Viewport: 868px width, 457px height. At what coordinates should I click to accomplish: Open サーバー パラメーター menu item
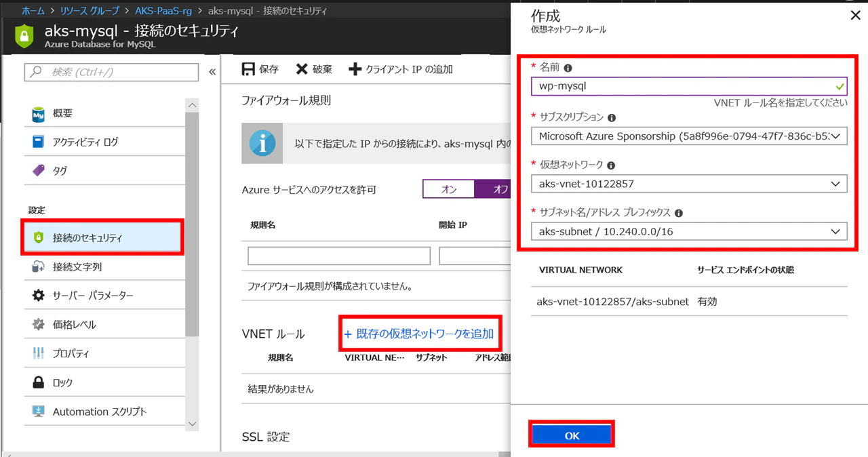[x=104, y=296]
